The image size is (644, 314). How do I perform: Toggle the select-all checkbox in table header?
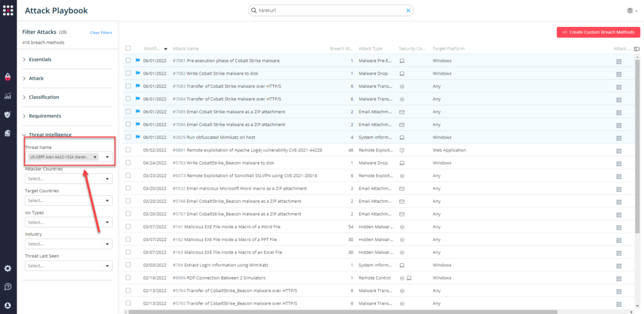(128, 48)
